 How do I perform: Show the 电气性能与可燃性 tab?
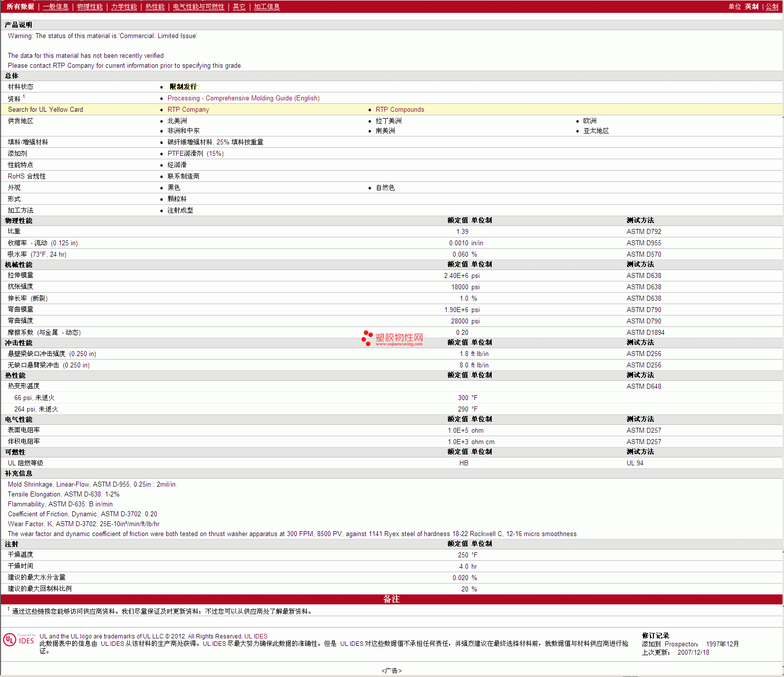(199, 7)
